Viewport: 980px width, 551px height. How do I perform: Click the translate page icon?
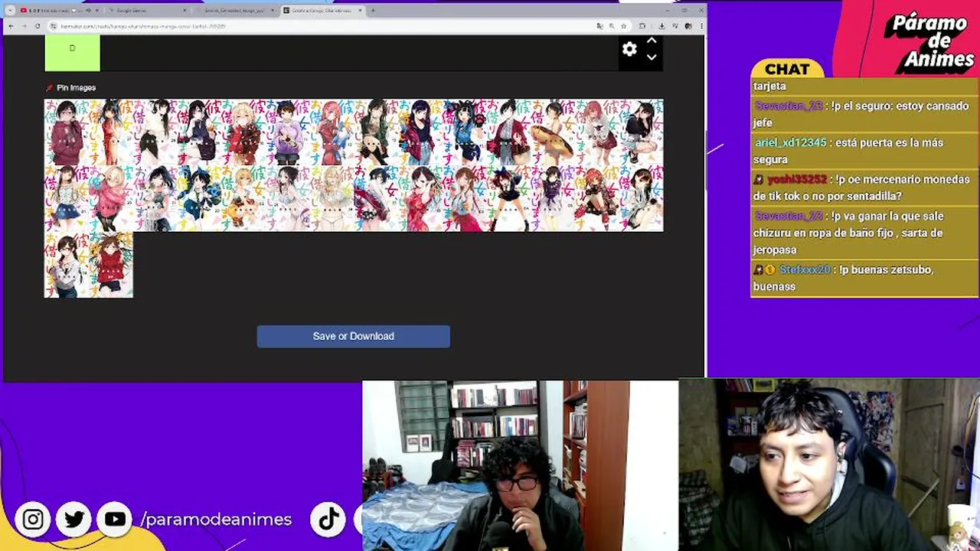pos(599,26)
